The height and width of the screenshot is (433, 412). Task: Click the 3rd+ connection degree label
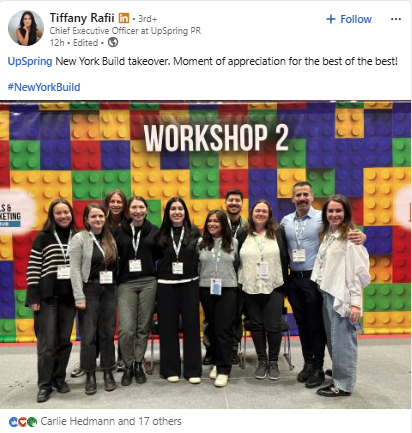coord(147,19)
